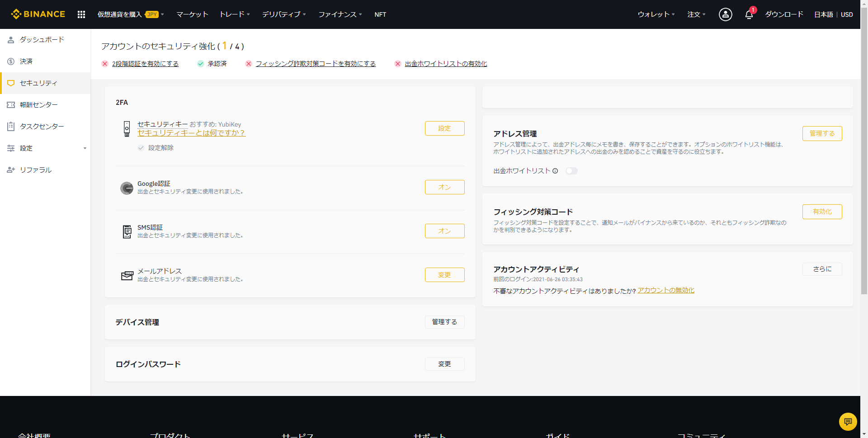Click 有効化 button for フィッシング対策コード
The image size is (868, 438).
(822, 212)
